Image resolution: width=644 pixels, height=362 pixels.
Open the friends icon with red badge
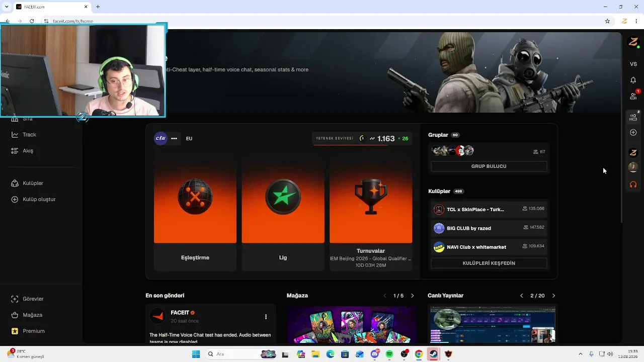click(x=633, y=96)
